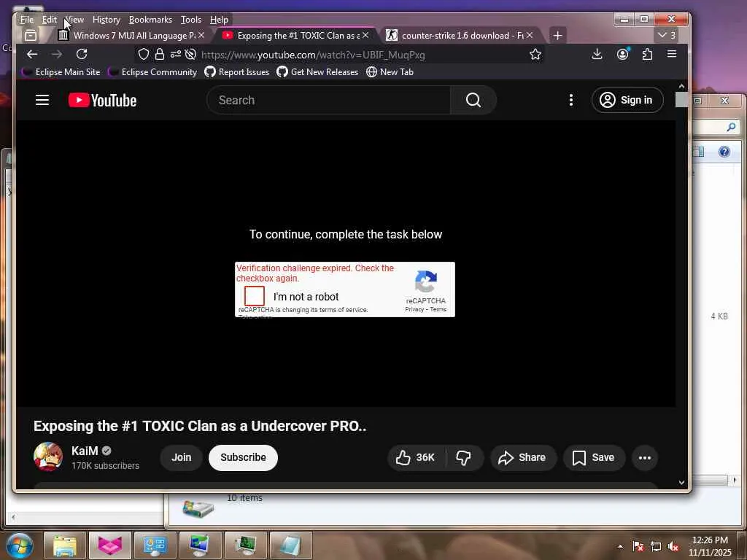This screenshot has width=747, height=560.
Task: Open the tracking protection shield icon
Action: tap(144, 55)
